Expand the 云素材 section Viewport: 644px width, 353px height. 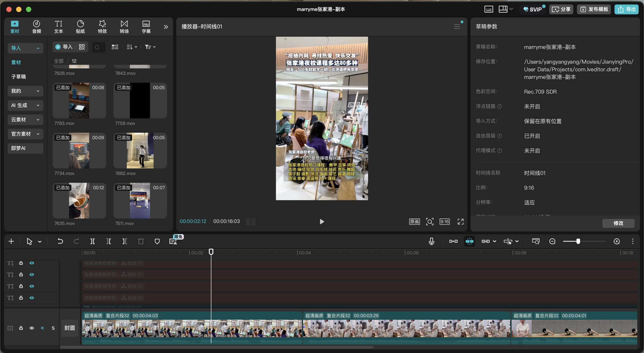[x=25, y=120]
